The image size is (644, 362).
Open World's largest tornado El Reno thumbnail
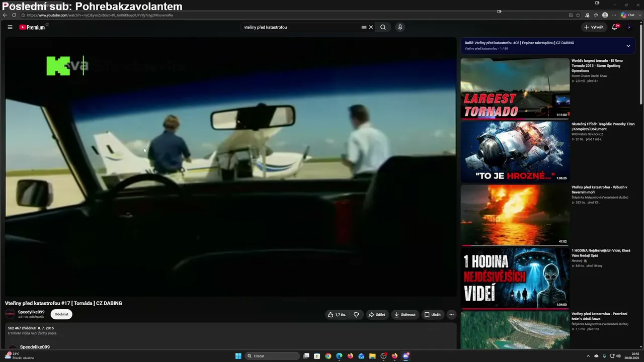click(515, 88)
